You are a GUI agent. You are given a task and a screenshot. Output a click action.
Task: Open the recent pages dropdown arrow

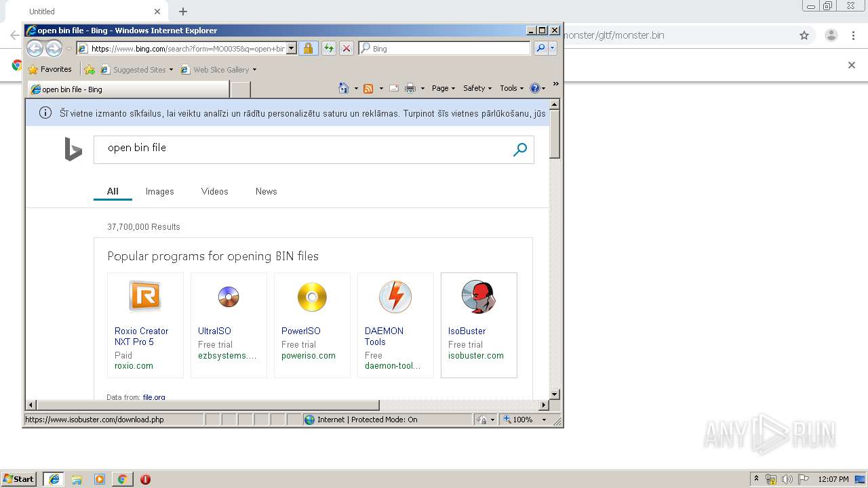68,49
